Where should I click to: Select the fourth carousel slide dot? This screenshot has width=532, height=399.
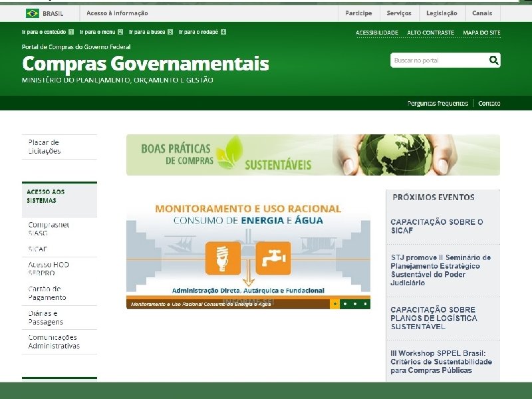tap(365, 304)
